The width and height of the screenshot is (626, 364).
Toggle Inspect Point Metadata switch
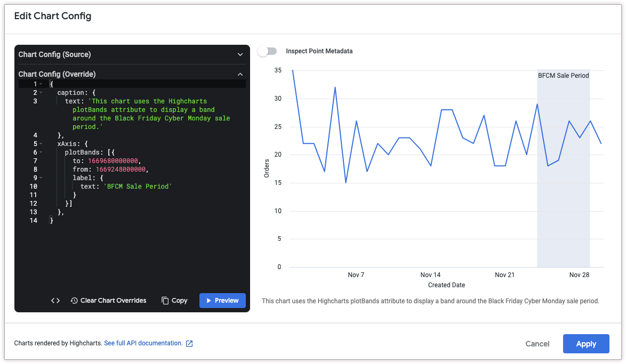(267, 51)
